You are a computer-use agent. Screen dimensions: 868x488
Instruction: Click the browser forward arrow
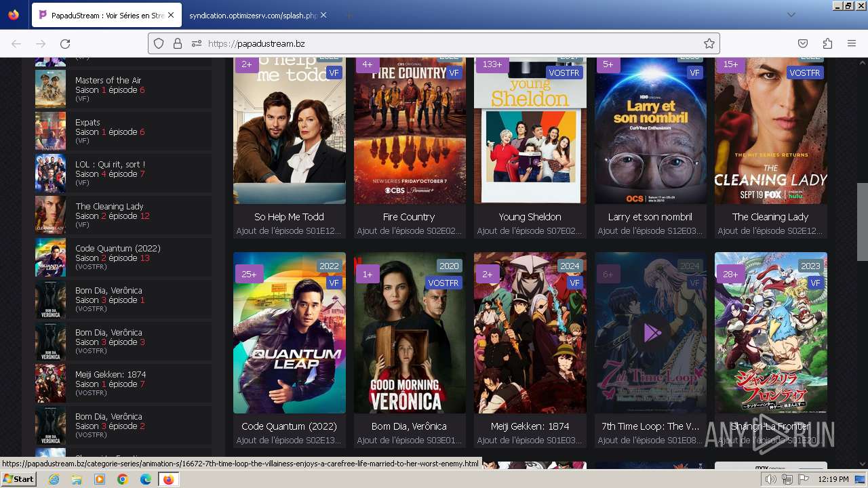(x=41, y=43)
